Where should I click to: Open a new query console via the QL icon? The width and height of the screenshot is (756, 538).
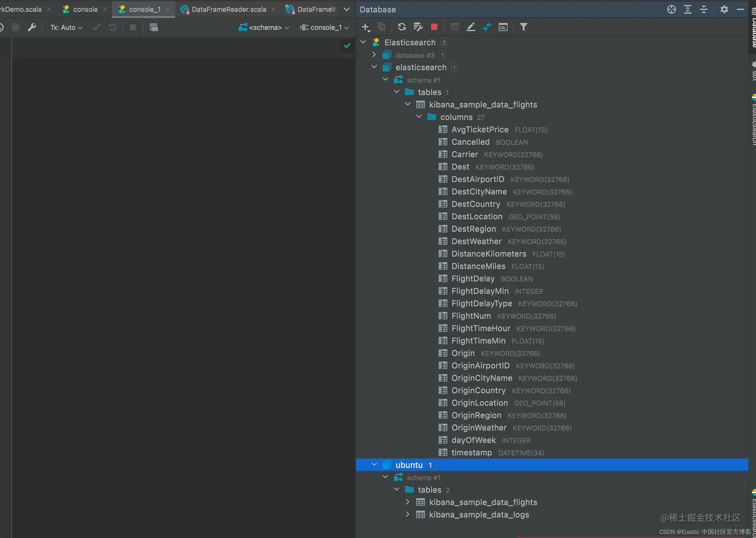pyautogui.click(x=503, y=27)
